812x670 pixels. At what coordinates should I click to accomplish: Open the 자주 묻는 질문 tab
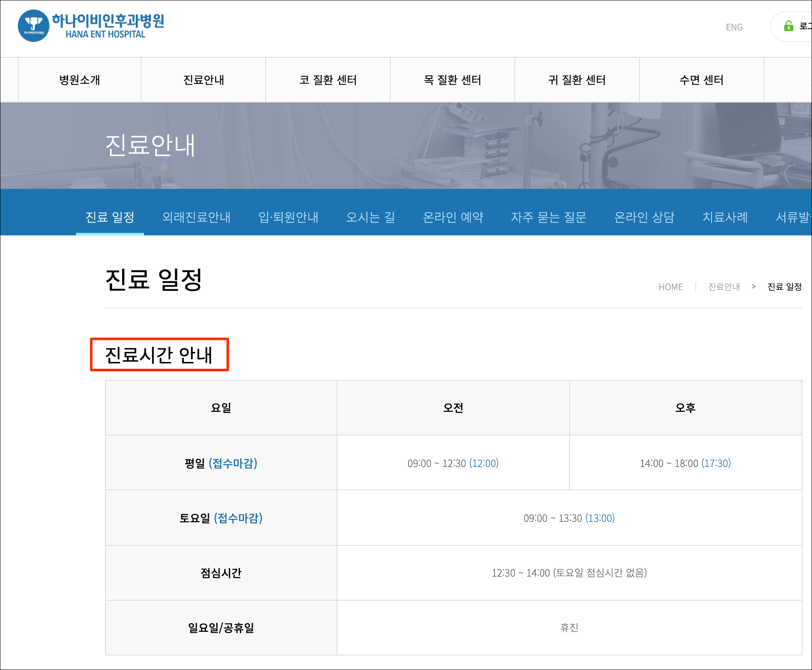point(548,217)
